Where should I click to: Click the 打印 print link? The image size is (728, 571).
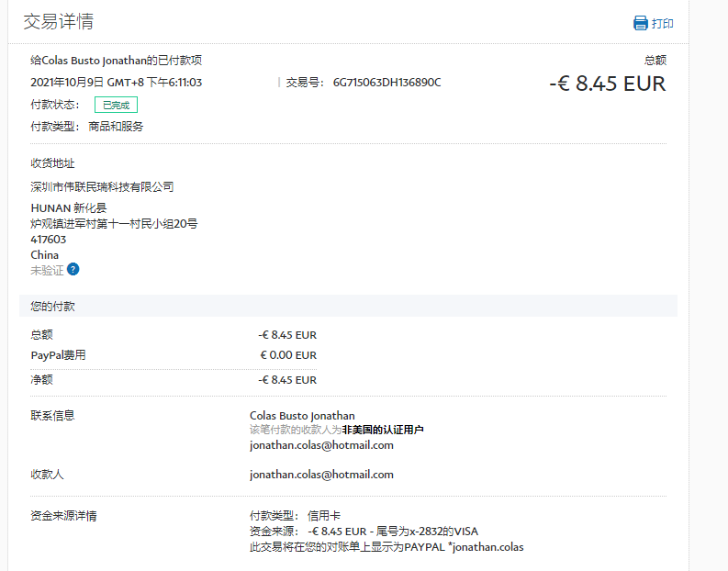662,23
